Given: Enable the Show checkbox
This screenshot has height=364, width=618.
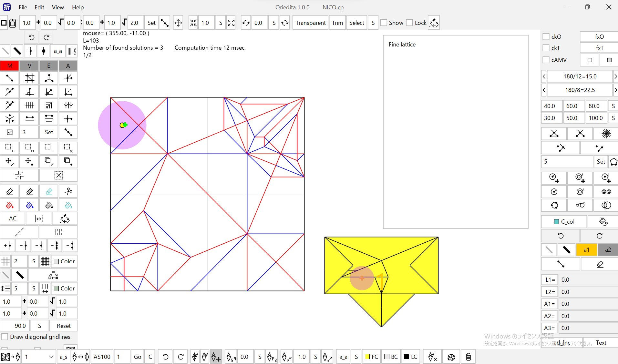Looking at the screenshot, I should click(384, 23).
